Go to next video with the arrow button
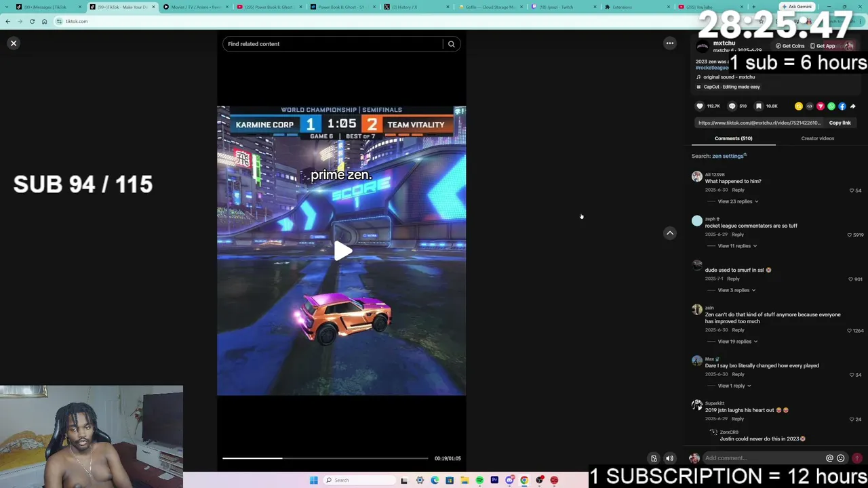Image resolution: width=868 pixels, height=488 pixels. [x=670, y=233]
